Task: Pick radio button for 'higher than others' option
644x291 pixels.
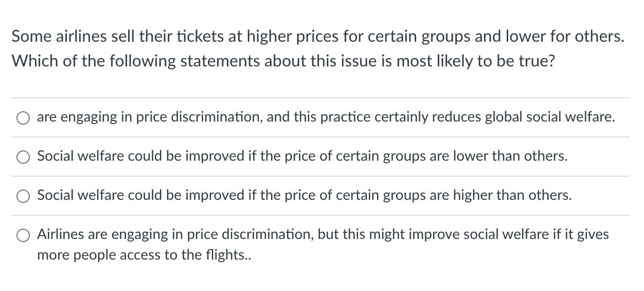Action: pos(23,197)
